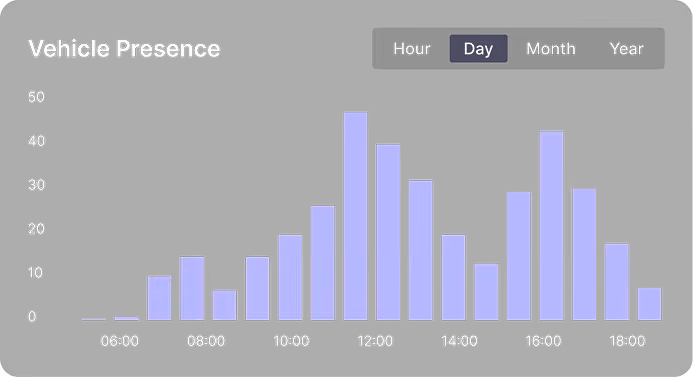Viewport: 693px width, 377px height.
Task: Click the '50' y-axis label
Action: tap(36, 97)
